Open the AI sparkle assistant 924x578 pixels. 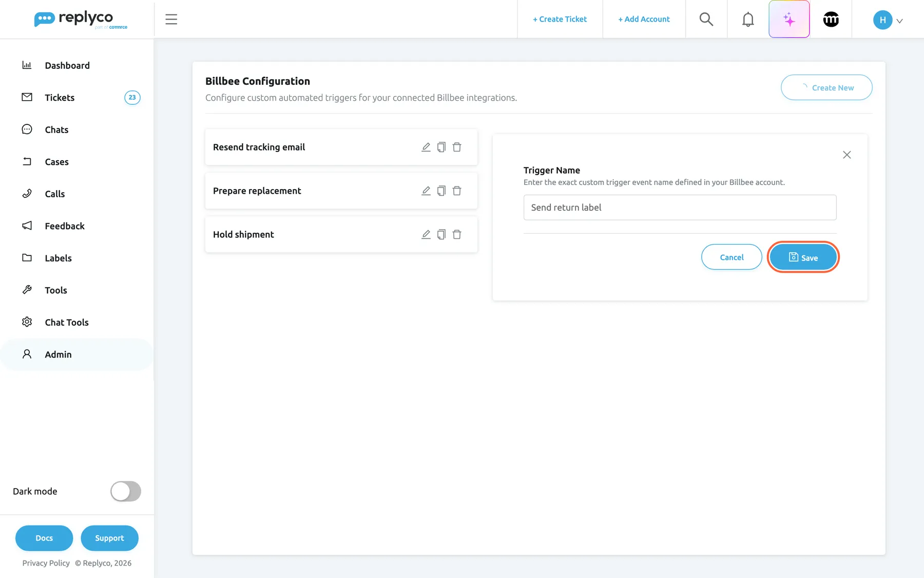pos(789,19)
